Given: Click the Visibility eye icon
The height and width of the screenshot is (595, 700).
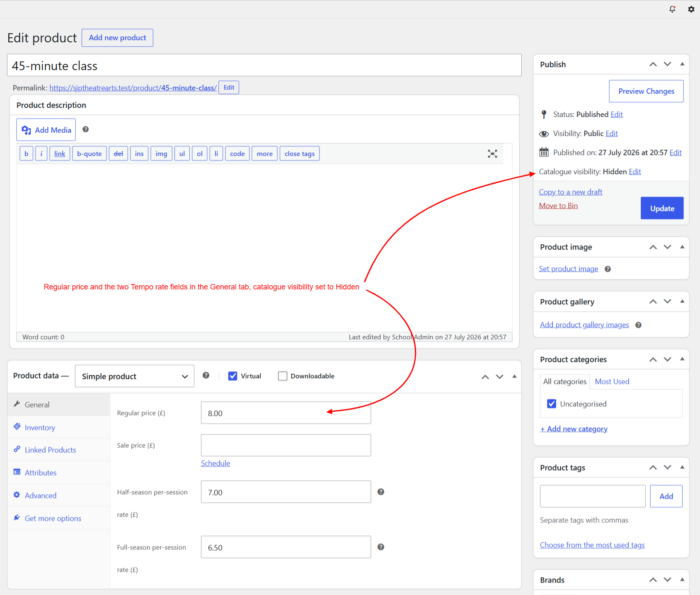Looking at the screenshot, I should click(544, 134).
